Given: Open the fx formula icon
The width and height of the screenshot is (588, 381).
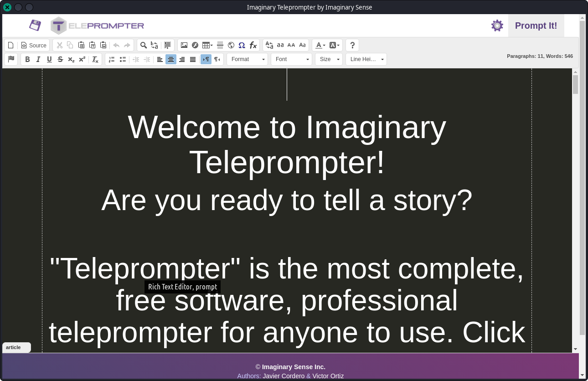Looking at the screenshot, I should coord(253,45).
